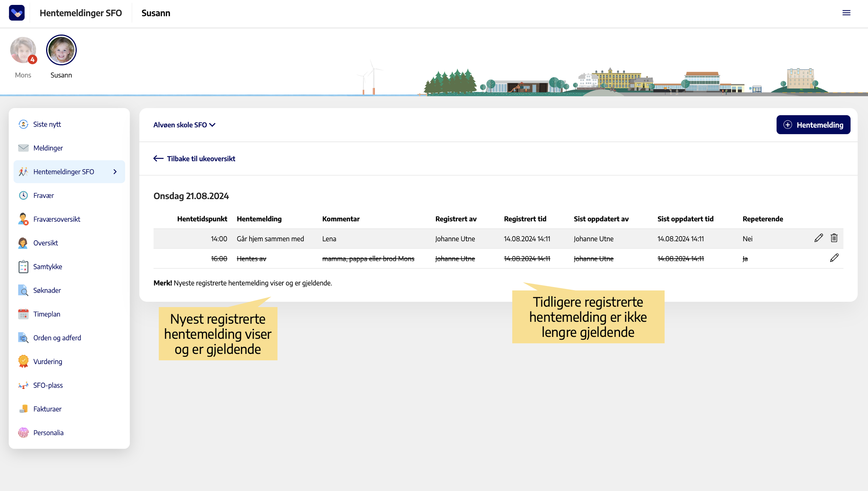Click plus icon in Hentemelding button

pyautogui.click(x=788, y=125)
